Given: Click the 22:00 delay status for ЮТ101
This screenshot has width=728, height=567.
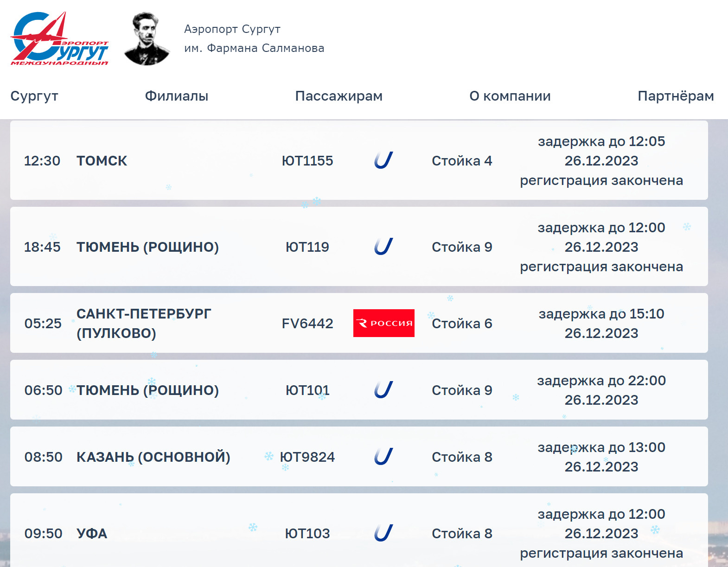Looking at the screenshot, I should pos(601,390).
